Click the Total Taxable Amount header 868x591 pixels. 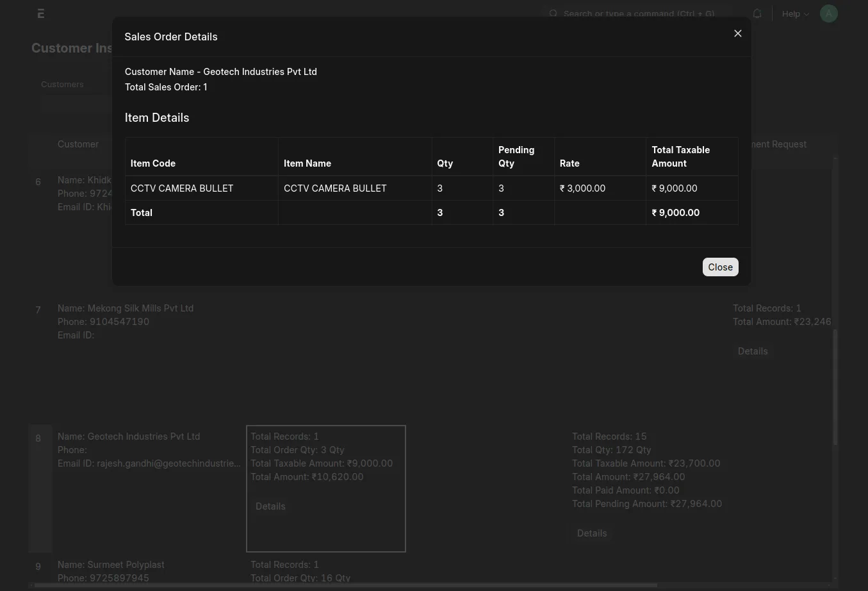pyautogui.click(x=680, y=156)
